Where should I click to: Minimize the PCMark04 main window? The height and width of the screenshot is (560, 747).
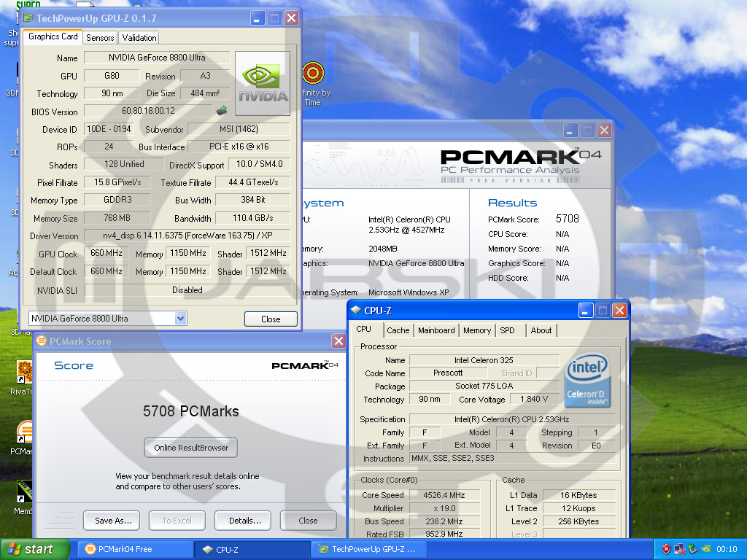(x=570, y=131)
